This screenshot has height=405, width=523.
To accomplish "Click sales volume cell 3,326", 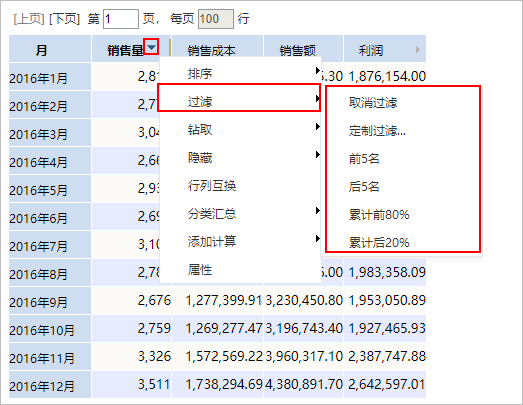I will (x=131, y=357).
